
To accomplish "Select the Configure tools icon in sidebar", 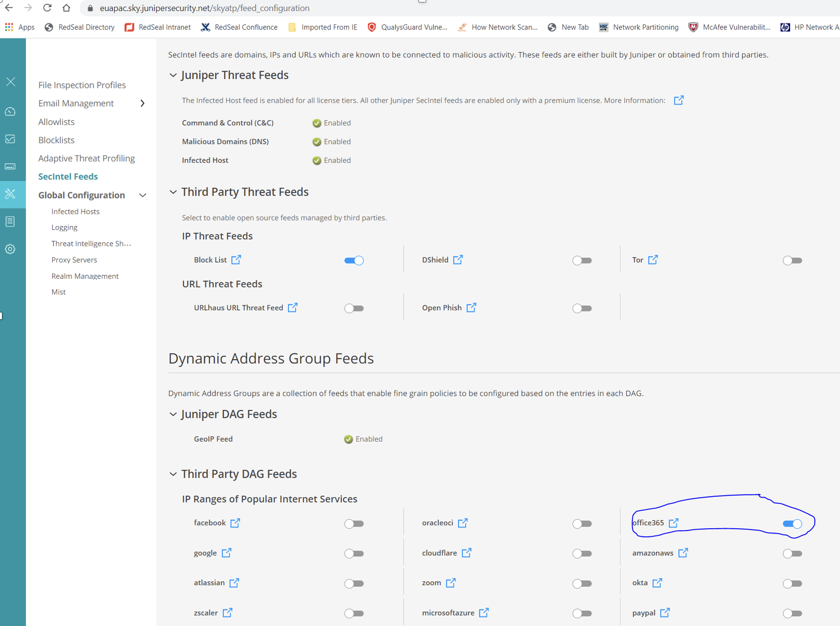I will [x=10, y=194].
